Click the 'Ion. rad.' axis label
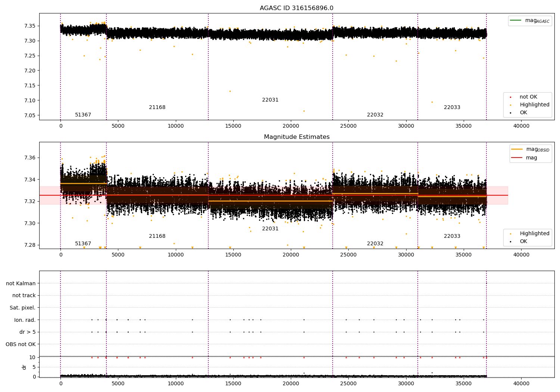Screen dimensions: 560x392 tap(25, 320)
